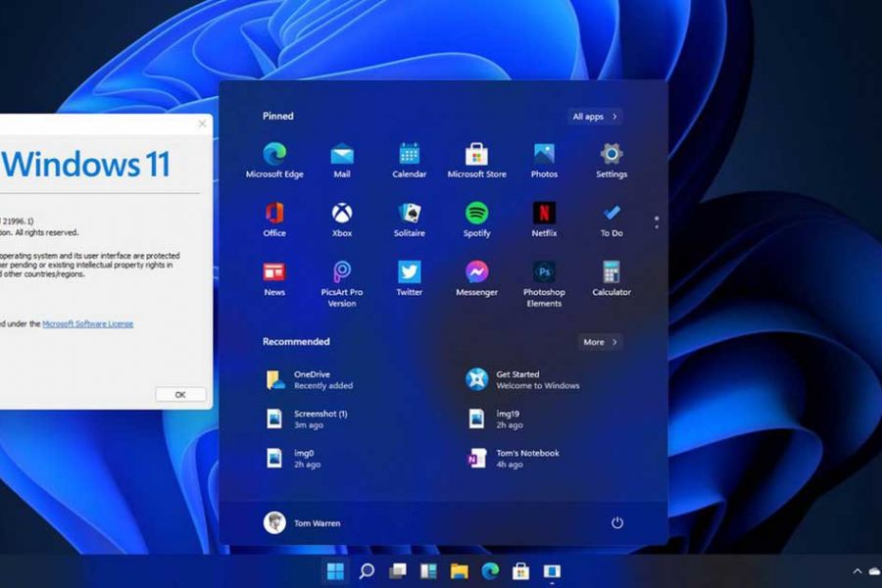Open Tom Warren user account menu

pyautogui.click(x=303, y=522)
